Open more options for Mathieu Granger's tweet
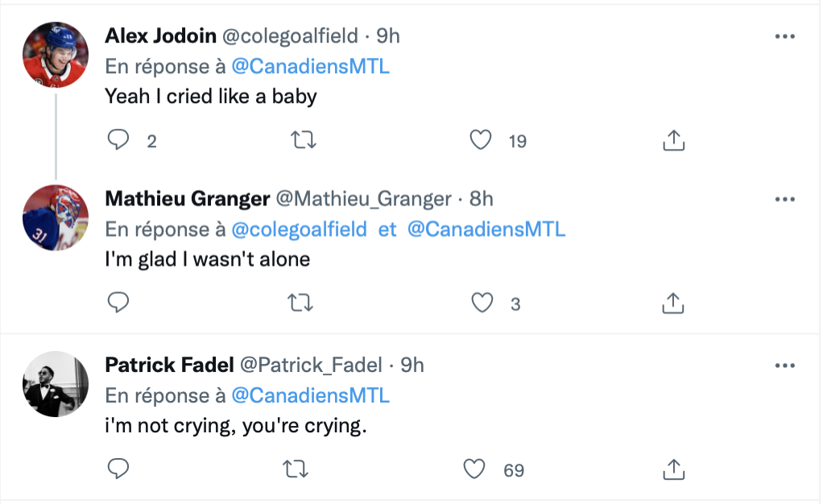 click(x=784, y=199)
